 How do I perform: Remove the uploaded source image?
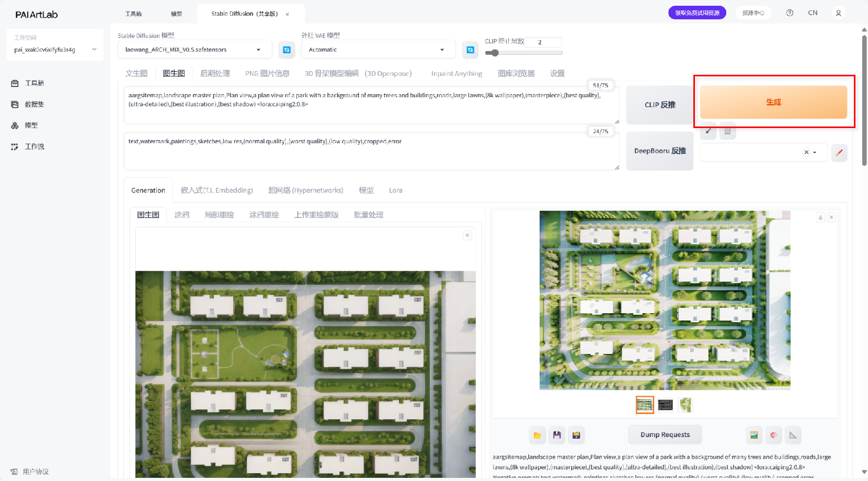pos(467,235)
